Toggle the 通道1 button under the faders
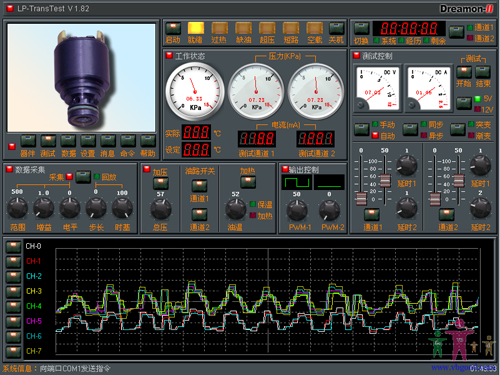This screenshot has width=500, height=375. [372, 215]
